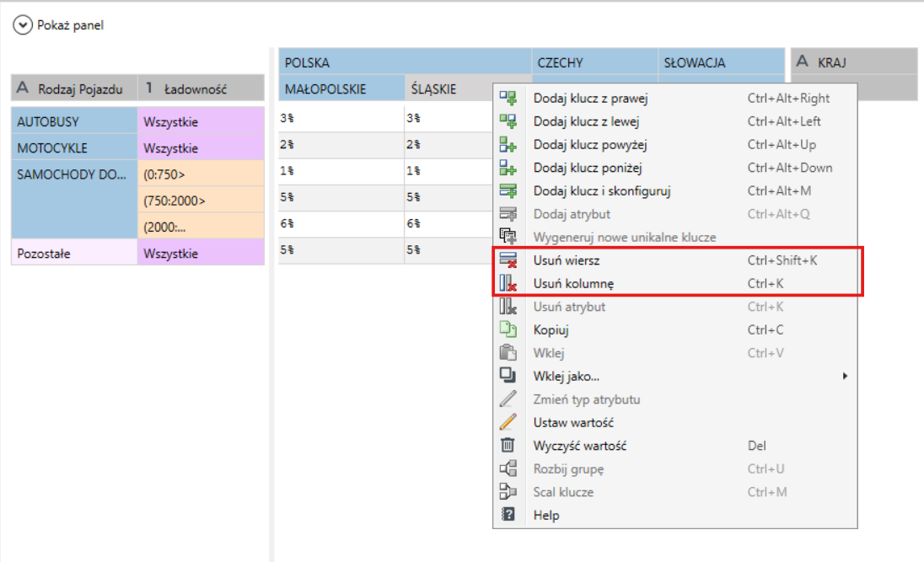Select the POLSKA column header

405,62
